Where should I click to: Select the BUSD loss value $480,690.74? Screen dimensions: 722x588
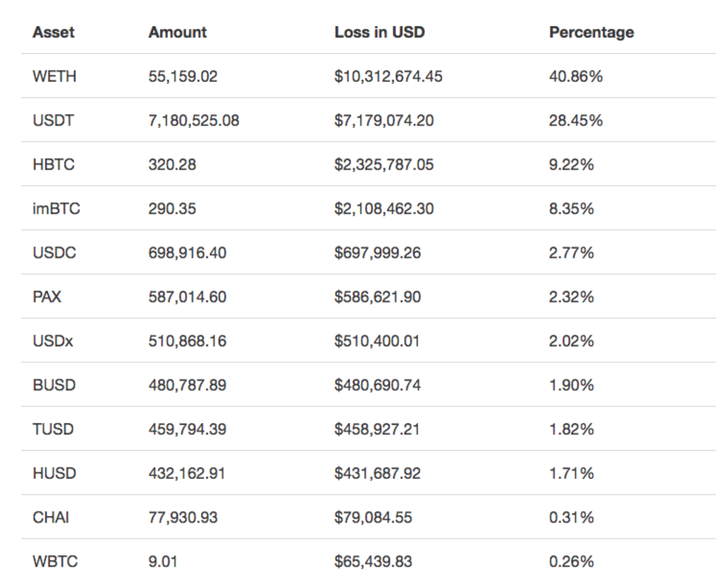tap(377, 385)
